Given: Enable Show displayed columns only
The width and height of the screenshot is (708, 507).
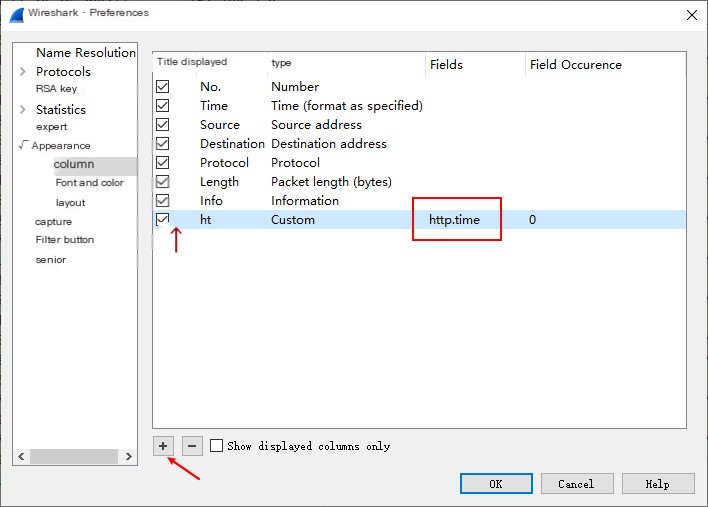Looking at the screenshot, I should pyautogui.click(x=217, y=446).
